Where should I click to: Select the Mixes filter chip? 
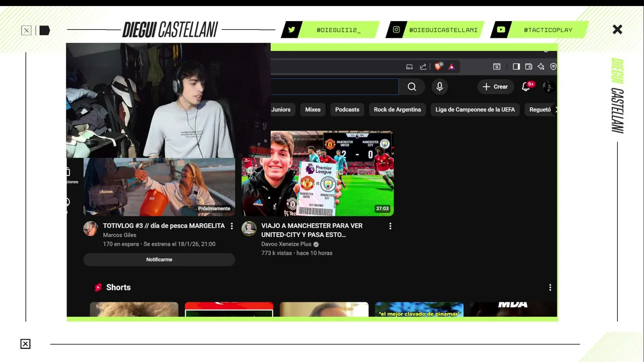click(x=312, y=110)
